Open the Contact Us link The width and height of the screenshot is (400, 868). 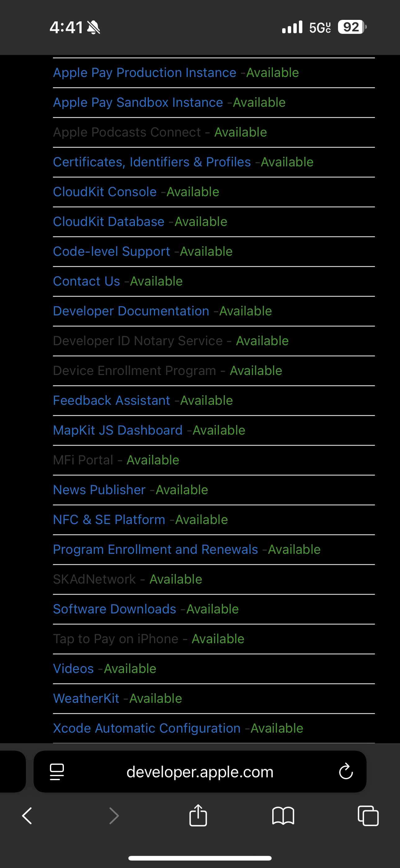point(87,281)
